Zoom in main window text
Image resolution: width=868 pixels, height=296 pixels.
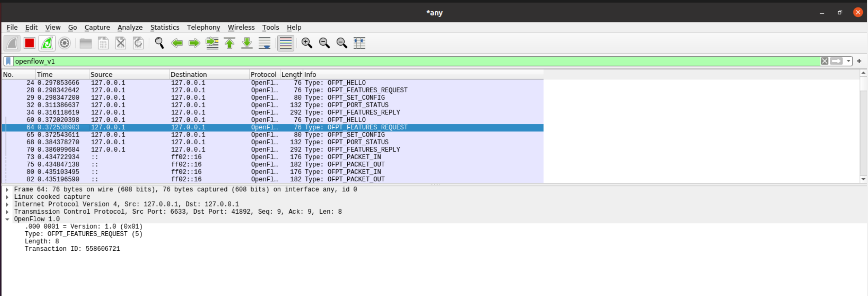[x=307, y=43]
